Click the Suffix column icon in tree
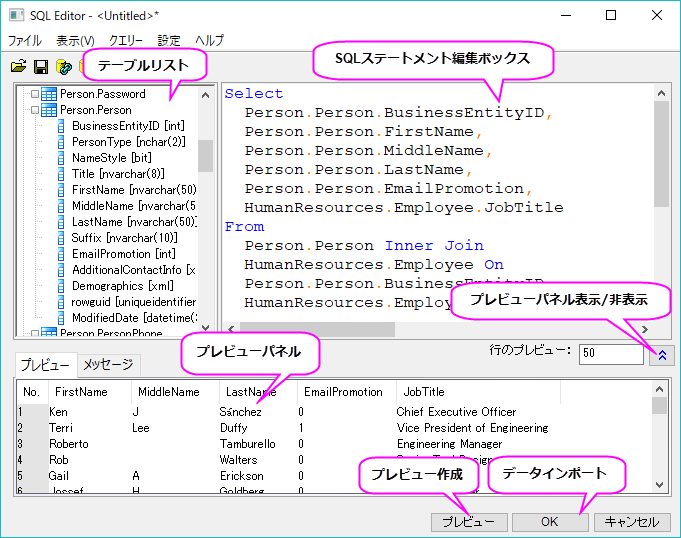The height and width of the screenshot is (538, 681). coord(61,238)
